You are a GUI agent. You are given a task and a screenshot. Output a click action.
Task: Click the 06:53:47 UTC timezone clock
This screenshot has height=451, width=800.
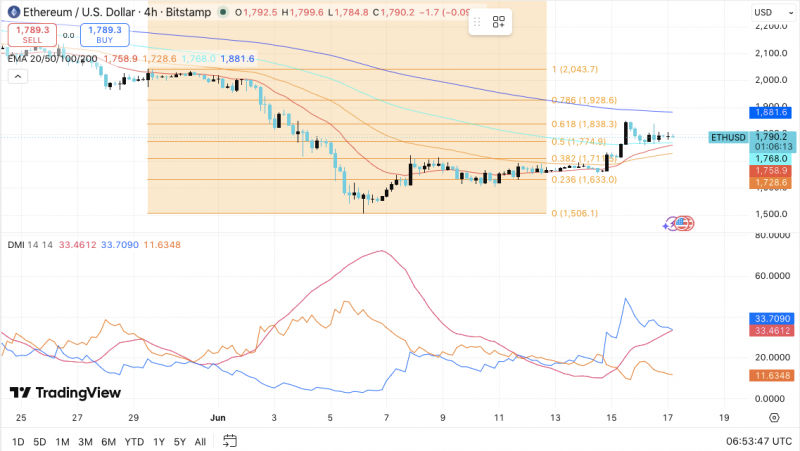(x=759, y=441)
